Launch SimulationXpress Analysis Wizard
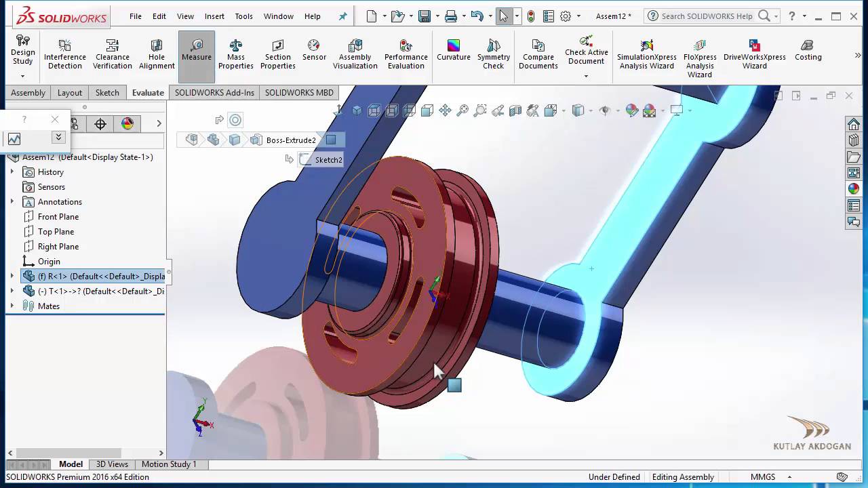Image resolution: width=868 pixels, height=488 pixels. 647,54
